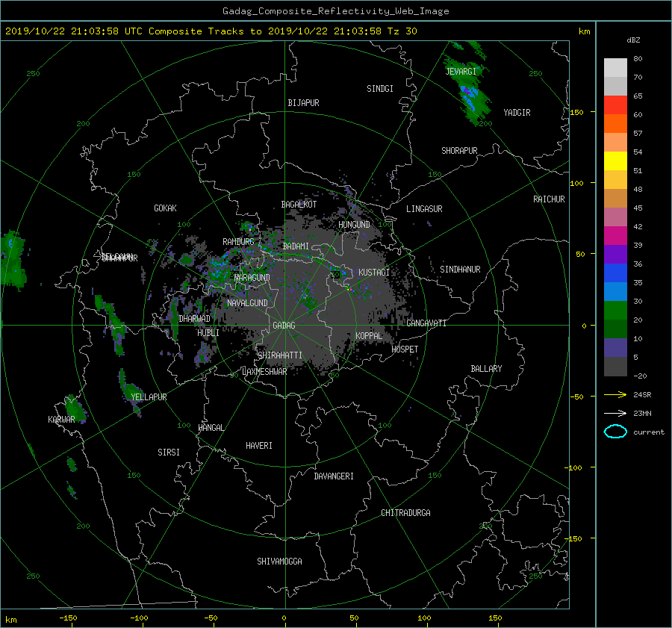Click the RAICHUR label
Screen dimensions: 672x628
click(549, 199)
